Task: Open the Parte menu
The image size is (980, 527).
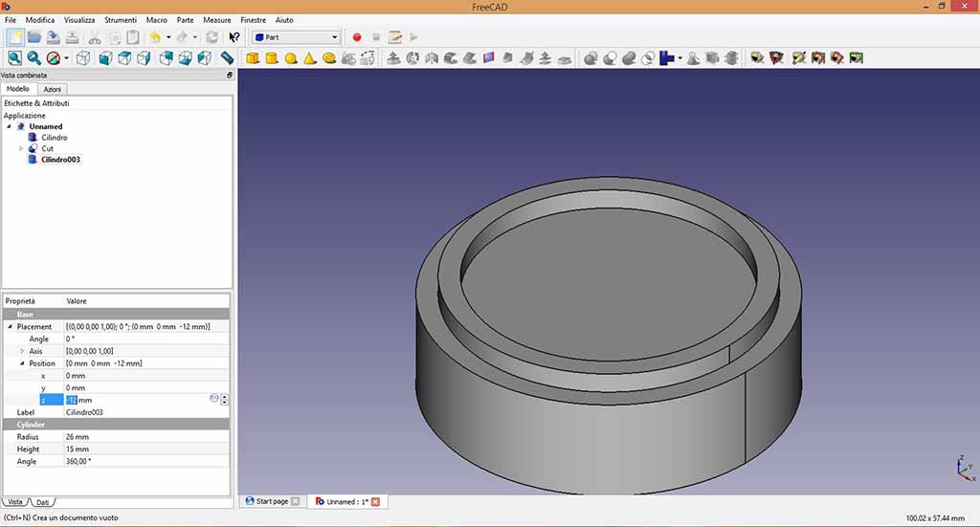Action: [185, 20]
